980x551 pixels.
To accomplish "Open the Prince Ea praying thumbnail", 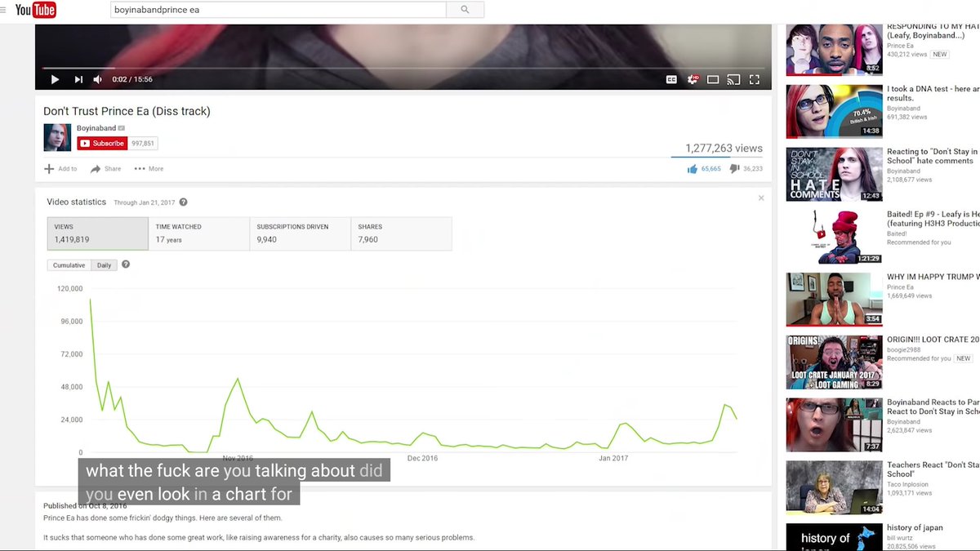I will click(834, 300).
